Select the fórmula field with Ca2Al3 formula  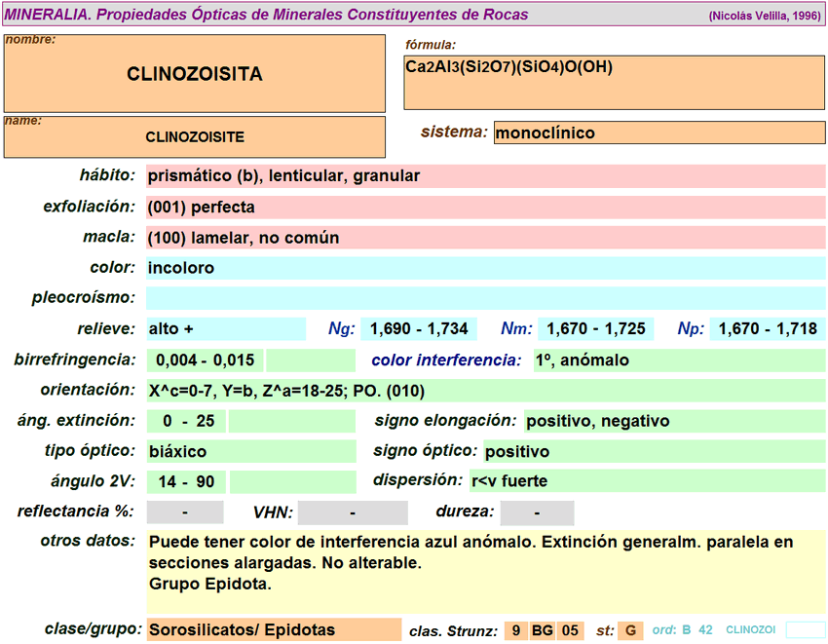(x=614, y=82)
